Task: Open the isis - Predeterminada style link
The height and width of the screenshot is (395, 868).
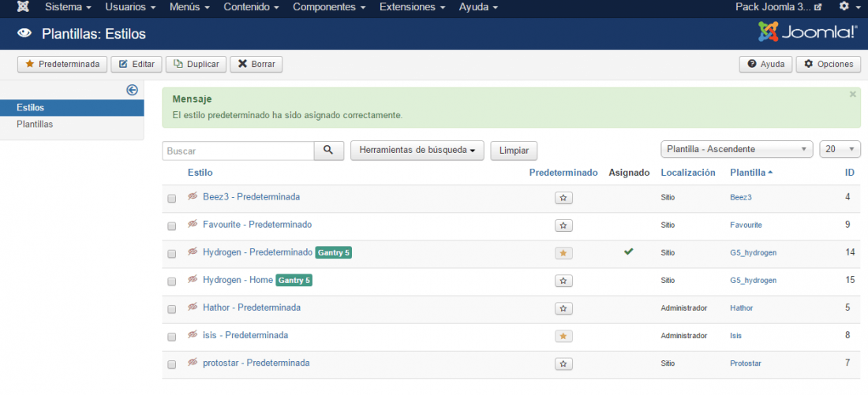Action: (x=245, y=335)
